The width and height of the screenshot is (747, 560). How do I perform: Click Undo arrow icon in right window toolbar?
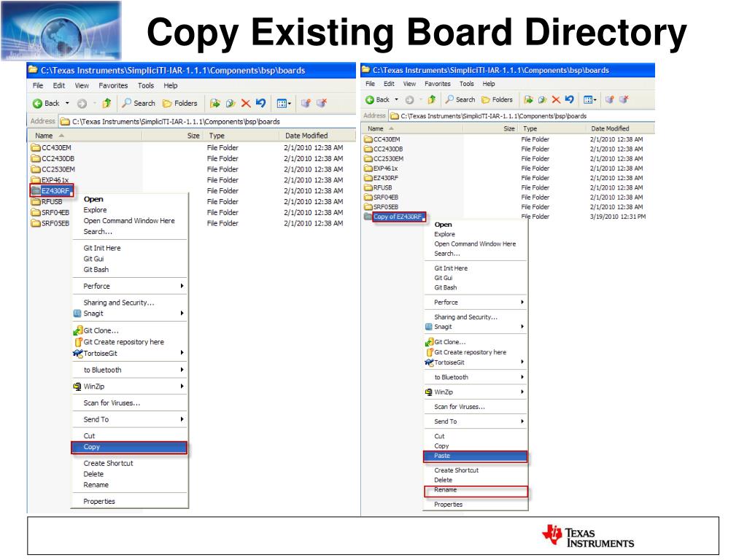[x=569, y=99]
